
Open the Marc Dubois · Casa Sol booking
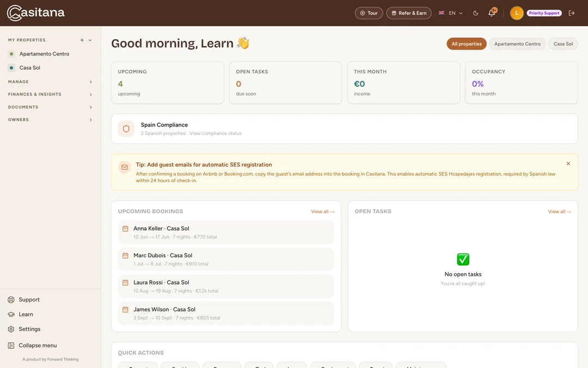(x=226, y=260)
